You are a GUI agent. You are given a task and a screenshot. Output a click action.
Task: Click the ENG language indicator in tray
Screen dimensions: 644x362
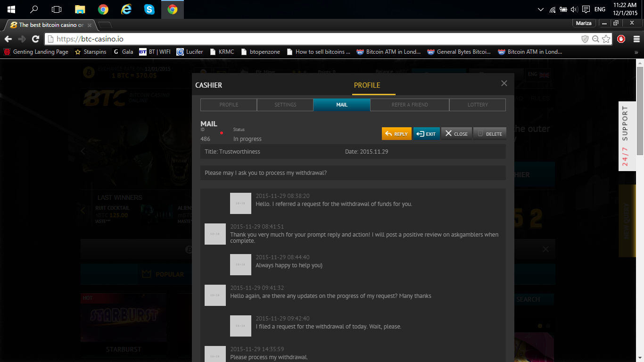pyautogui.click(x=600, y=9)
